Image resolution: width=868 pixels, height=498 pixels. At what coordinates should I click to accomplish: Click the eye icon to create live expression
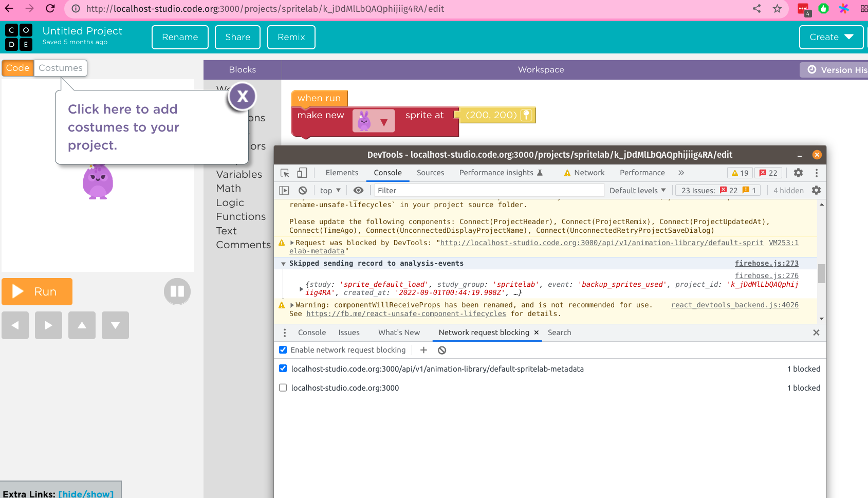(358, 190)
